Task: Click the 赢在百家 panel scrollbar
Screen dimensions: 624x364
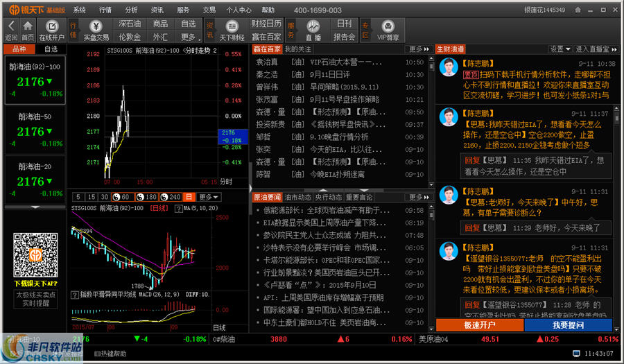Action: [x=431, y=121]
